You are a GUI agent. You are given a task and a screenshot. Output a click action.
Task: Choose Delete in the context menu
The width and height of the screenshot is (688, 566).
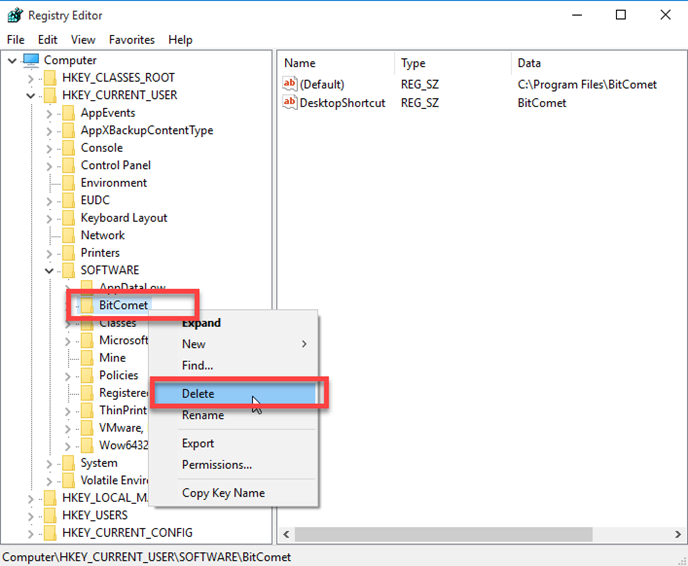pos(234,394)
